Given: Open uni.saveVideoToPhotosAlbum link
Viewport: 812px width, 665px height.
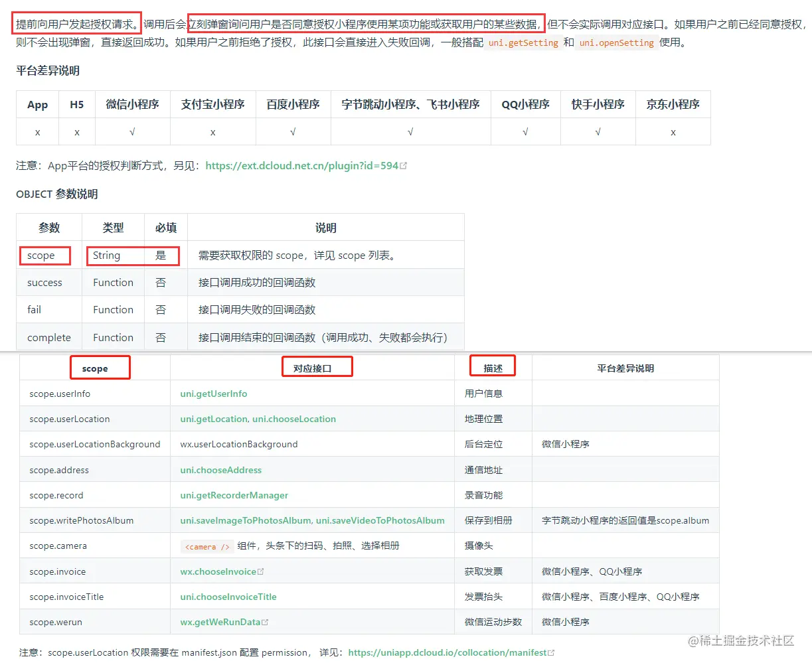Looking at the screenshot, I should pos(380,520).
